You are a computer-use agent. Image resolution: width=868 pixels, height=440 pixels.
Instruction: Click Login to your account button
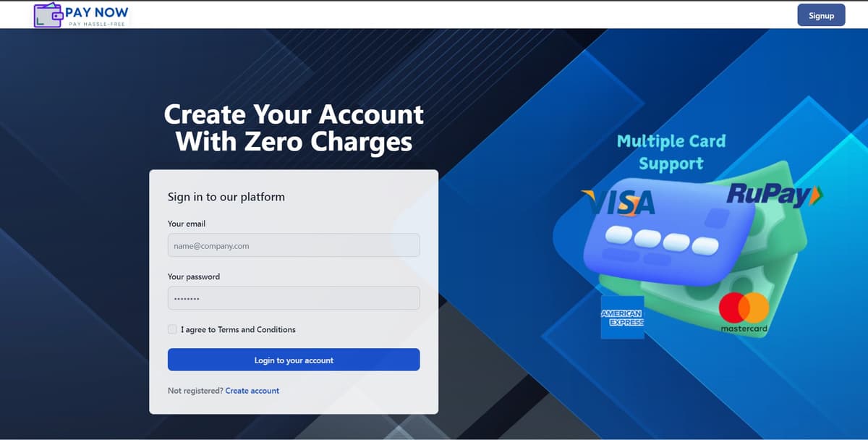[294, 360]
